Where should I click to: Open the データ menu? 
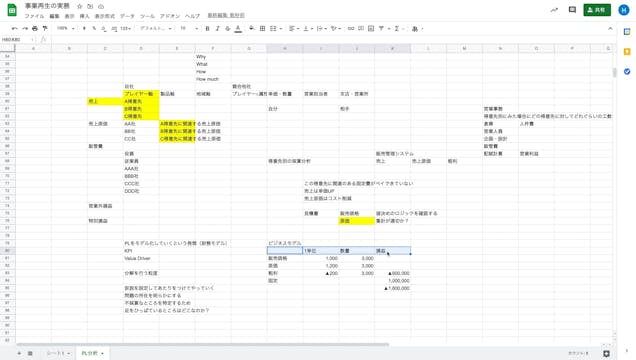[127, 16]
